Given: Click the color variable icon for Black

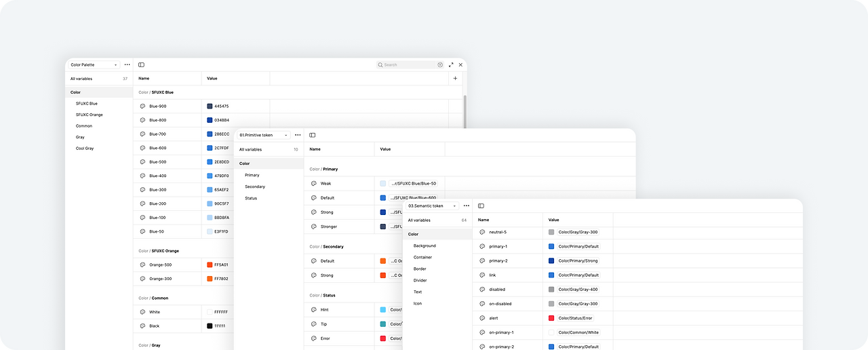Looking at the screenshot, I should coord(142,326).
